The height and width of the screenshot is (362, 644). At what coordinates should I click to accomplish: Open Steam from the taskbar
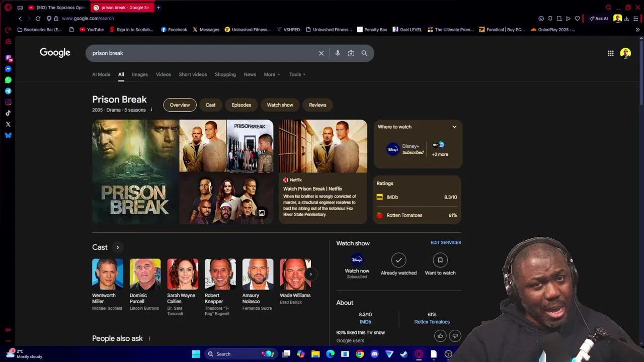click(x=404, y=354)
